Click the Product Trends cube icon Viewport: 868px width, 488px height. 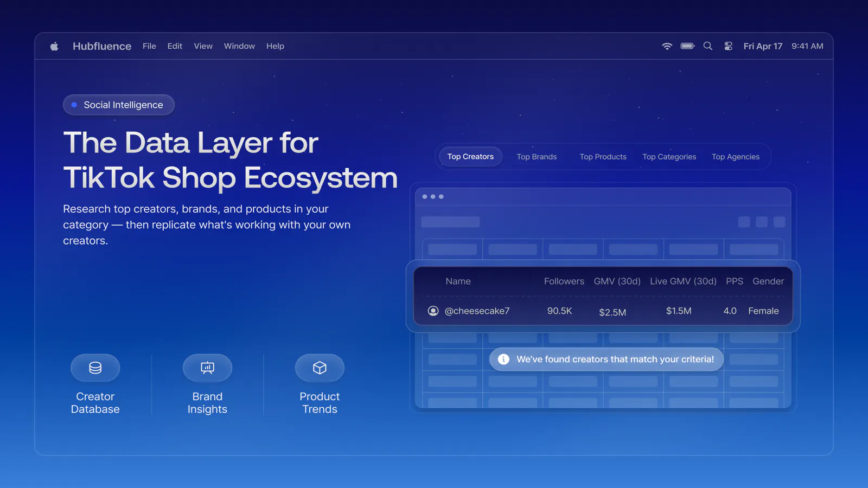pos(320,368)
